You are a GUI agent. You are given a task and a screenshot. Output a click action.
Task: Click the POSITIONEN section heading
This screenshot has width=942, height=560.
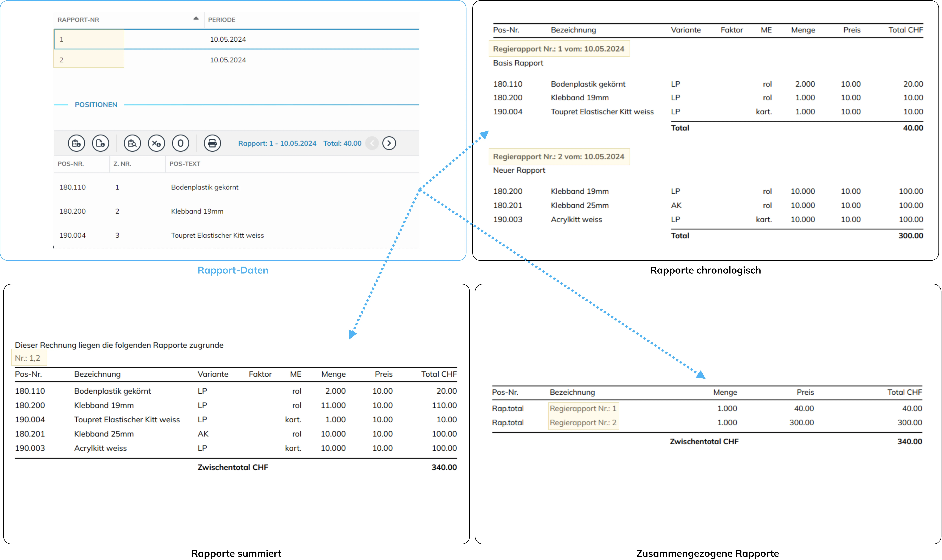(x=96, y=105)
